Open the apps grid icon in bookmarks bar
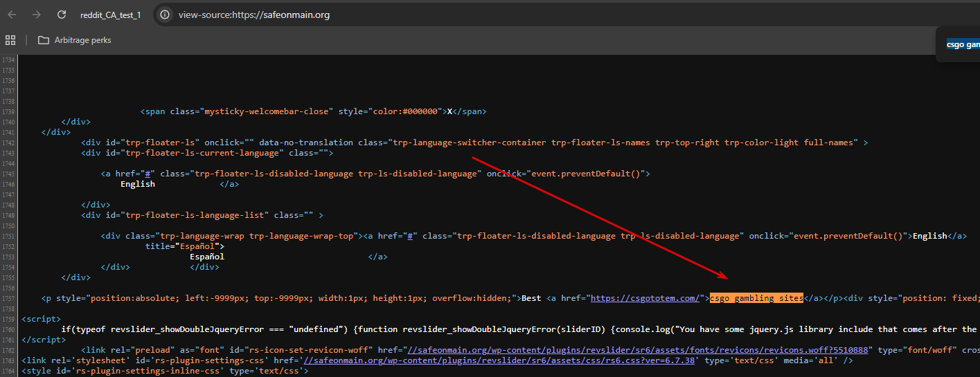Viewport: 980px width, 377px height. pyautogui.click(x=10, y=40)
